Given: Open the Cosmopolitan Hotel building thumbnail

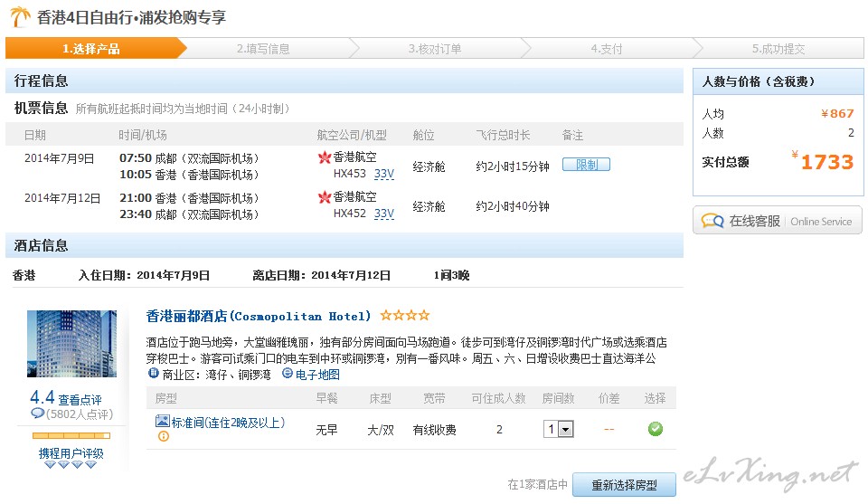Looking at the screenshot, I should coord(71,344).
